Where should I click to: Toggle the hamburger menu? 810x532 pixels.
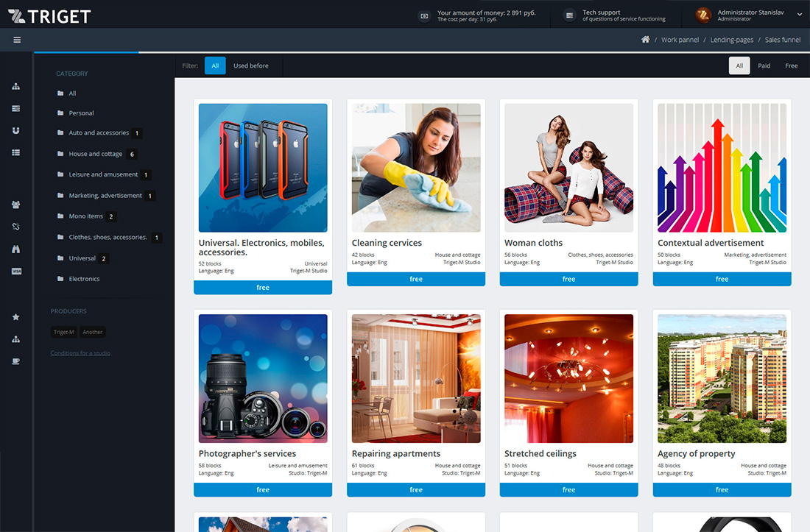tap(17, 40)
